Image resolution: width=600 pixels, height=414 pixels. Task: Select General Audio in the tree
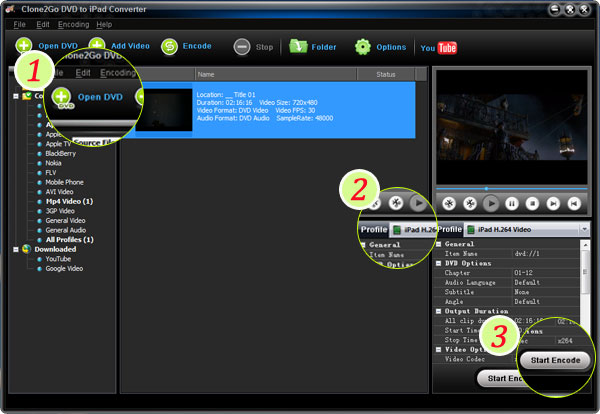point(65,230)
